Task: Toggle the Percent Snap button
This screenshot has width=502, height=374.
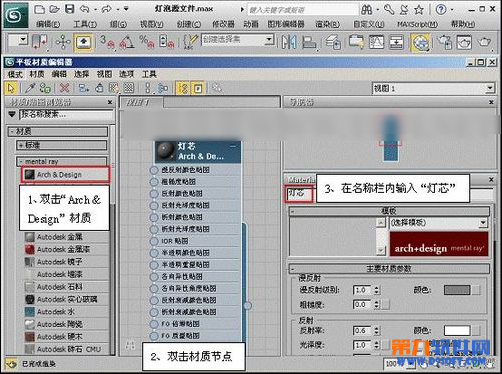Action: click(146, 42)
